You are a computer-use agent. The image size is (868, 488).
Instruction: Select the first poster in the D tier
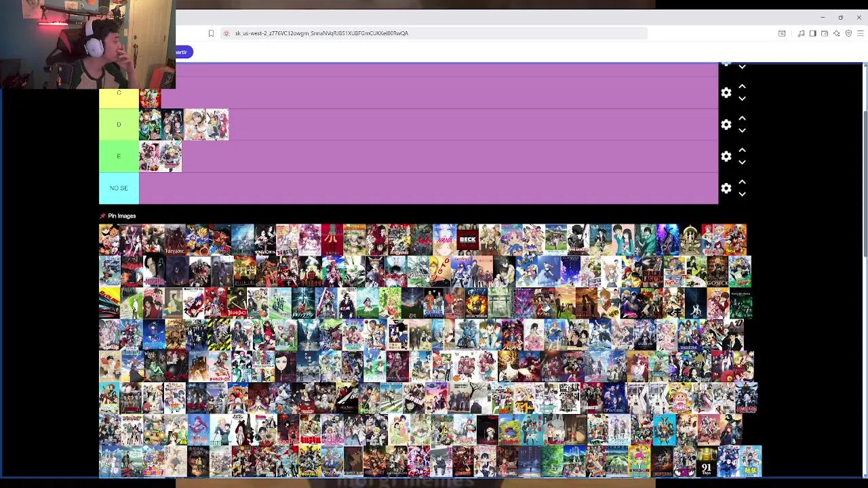[x=151, y=125]
